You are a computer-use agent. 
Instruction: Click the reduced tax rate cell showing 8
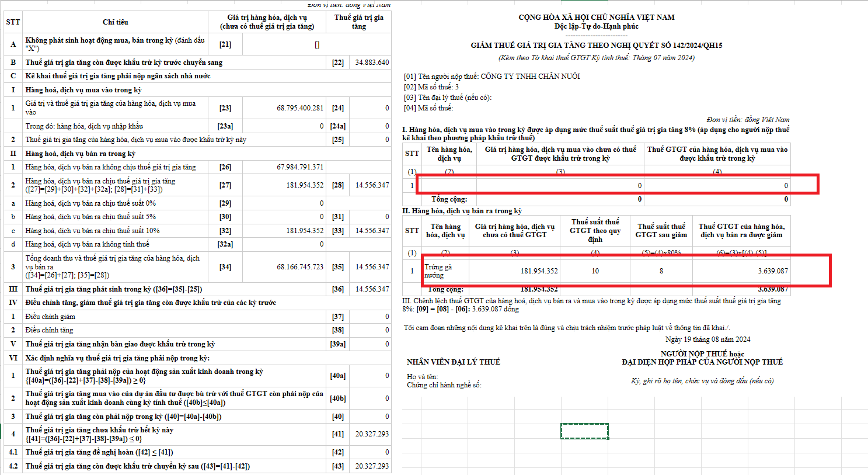point(661,271)
